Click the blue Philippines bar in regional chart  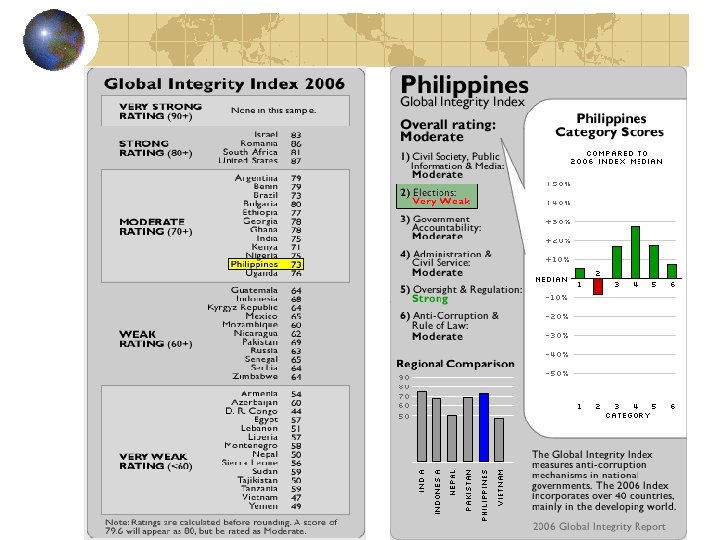pyautogui.click(x=484, y=427)
